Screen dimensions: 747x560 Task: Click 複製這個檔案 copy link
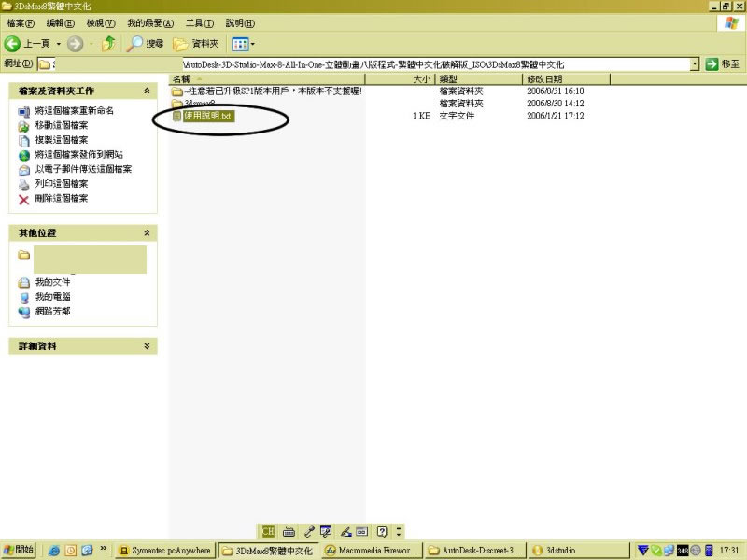click(x=62, y=140)
